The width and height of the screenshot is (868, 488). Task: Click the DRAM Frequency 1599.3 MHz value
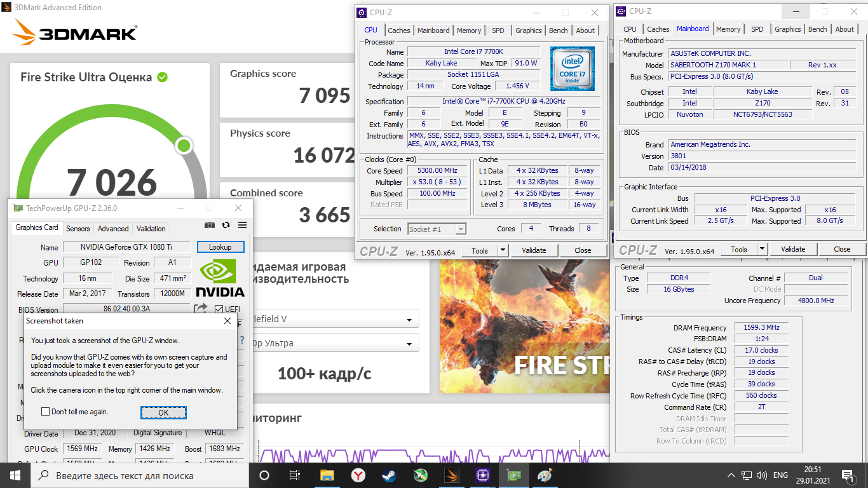pyautogui.click(x=761, y=327)
